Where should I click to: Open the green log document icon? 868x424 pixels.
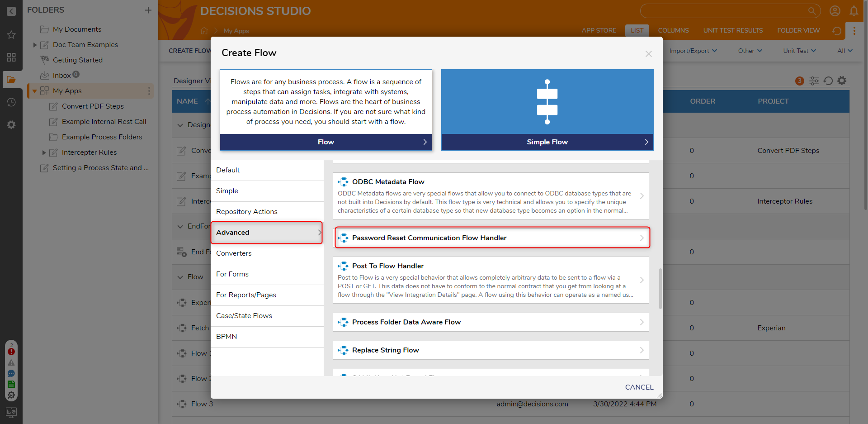(11, 384)
